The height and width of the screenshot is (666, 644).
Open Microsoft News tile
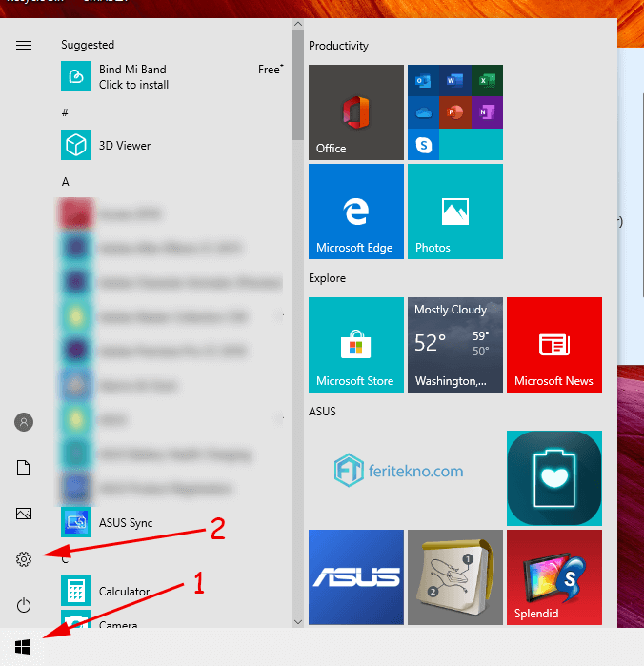coord(553,345)
